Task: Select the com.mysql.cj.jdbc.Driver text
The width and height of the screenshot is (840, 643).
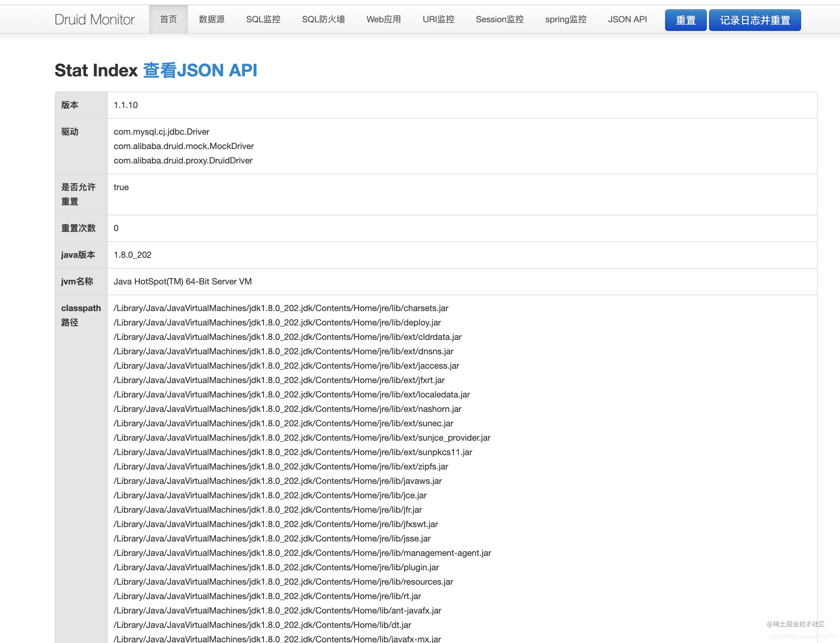Action: (161, 132)
